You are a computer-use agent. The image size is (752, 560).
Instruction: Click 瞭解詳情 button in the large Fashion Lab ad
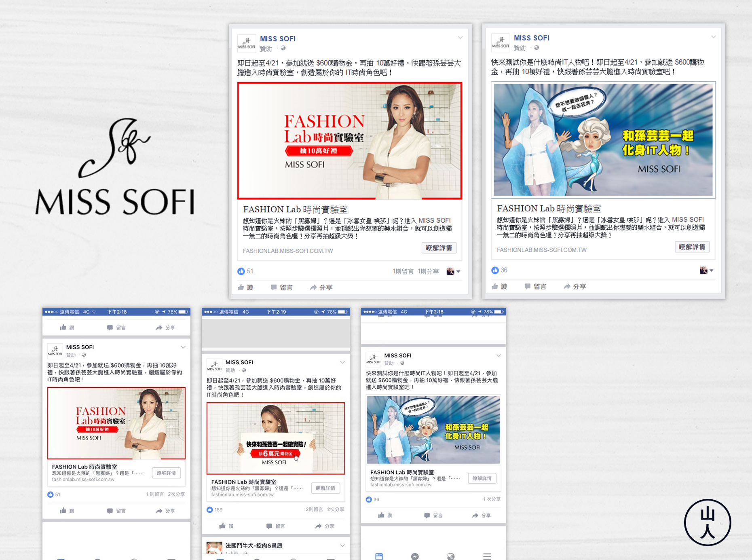[x=439, y=248]
